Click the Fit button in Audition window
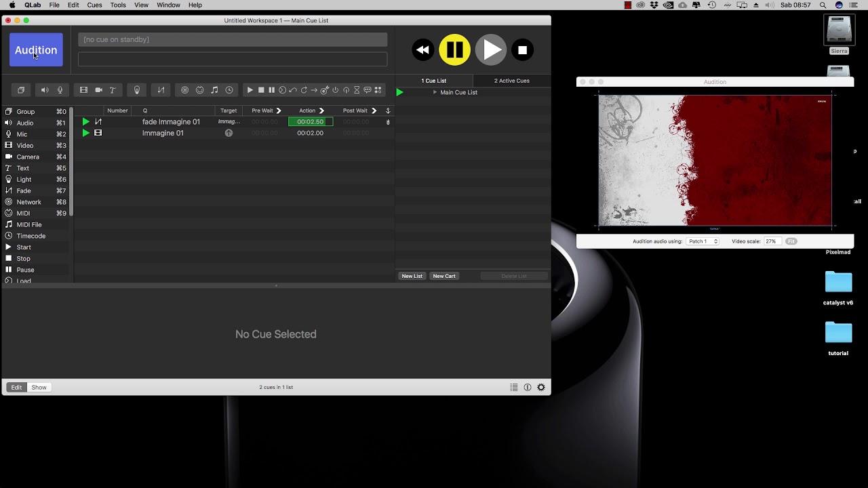 coord(791,241)
